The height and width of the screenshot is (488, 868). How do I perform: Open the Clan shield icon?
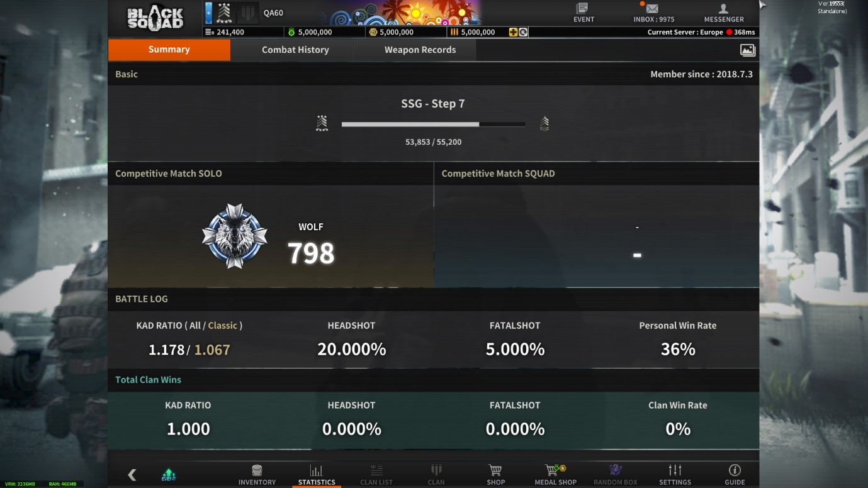[436, 470]
